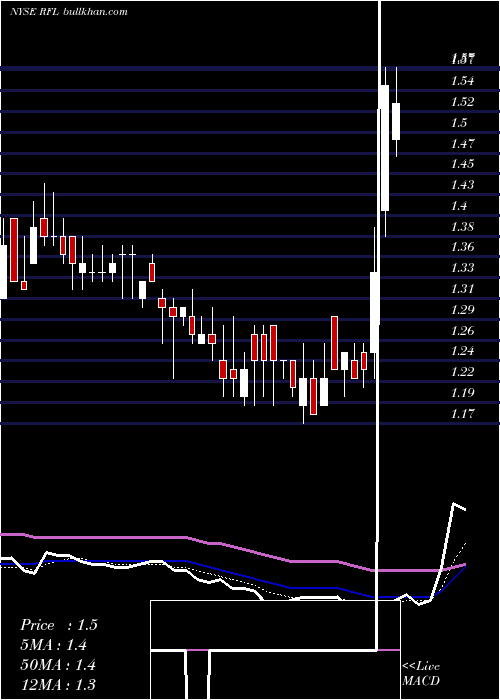Click the 1.43 price axis label

pyautogui.click(x=462, y=184)
